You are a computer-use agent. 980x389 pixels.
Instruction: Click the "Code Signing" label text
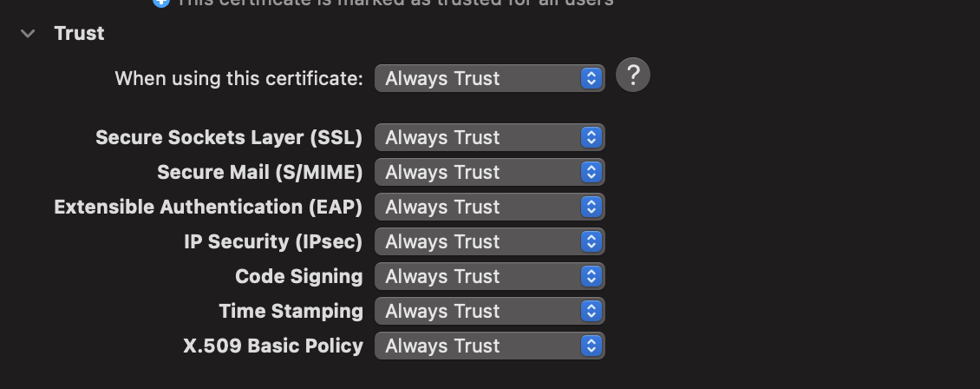click(298, 276)
